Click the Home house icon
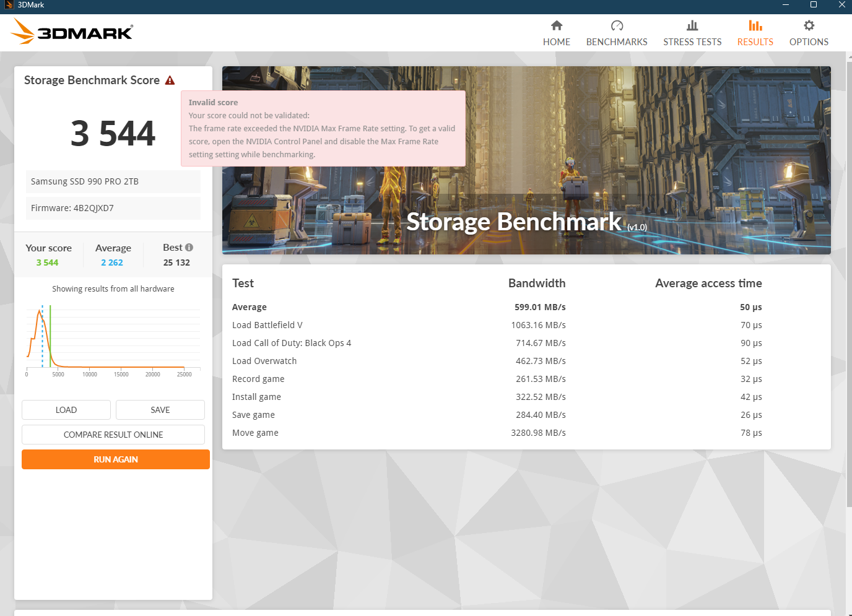Image resolution: width=852 pixels, height=616 pixels. pos(556,25)
